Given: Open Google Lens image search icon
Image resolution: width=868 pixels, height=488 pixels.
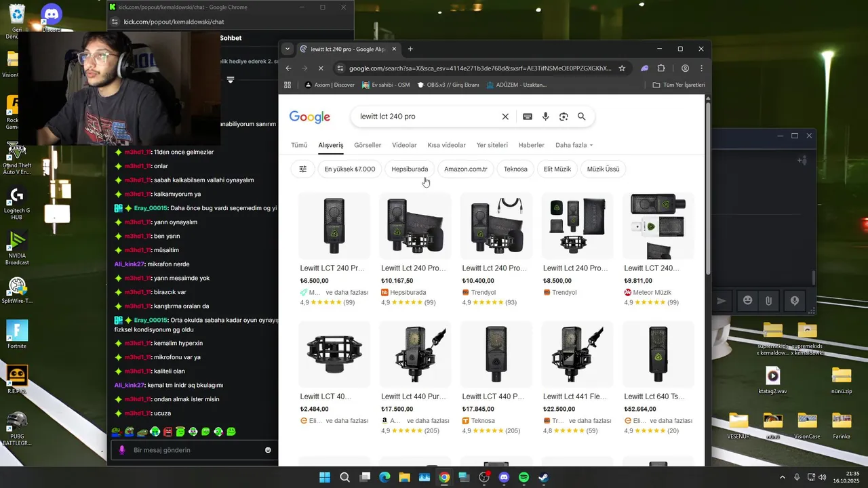Looking at the screenshot, I should click(x=564, y=117).
